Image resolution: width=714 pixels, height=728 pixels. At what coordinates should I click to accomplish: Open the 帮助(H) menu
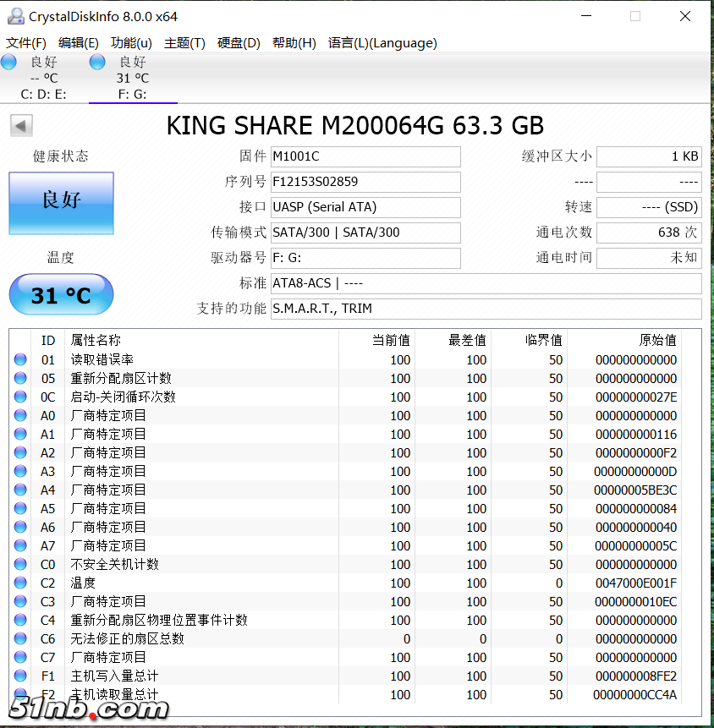[294, 42]
